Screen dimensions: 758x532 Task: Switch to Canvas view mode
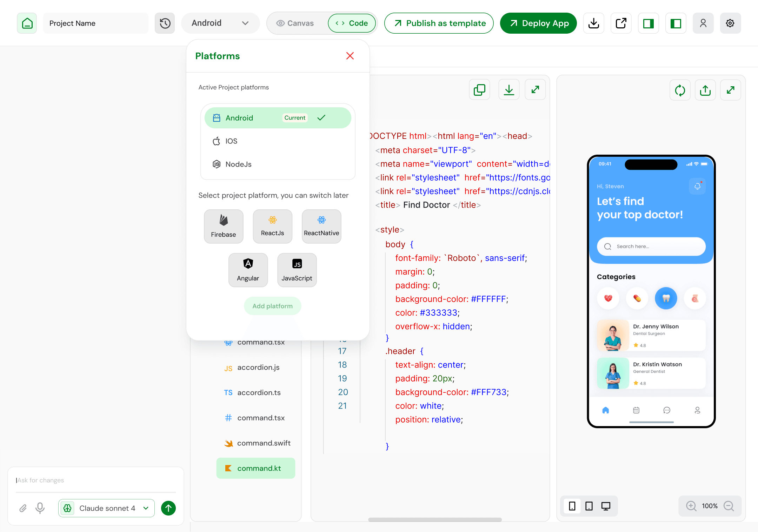coord(295,23)
